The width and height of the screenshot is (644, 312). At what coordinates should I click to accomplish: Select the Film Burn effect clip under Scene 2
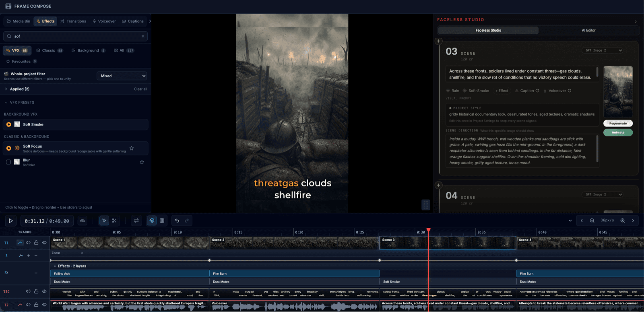point(294,273)
